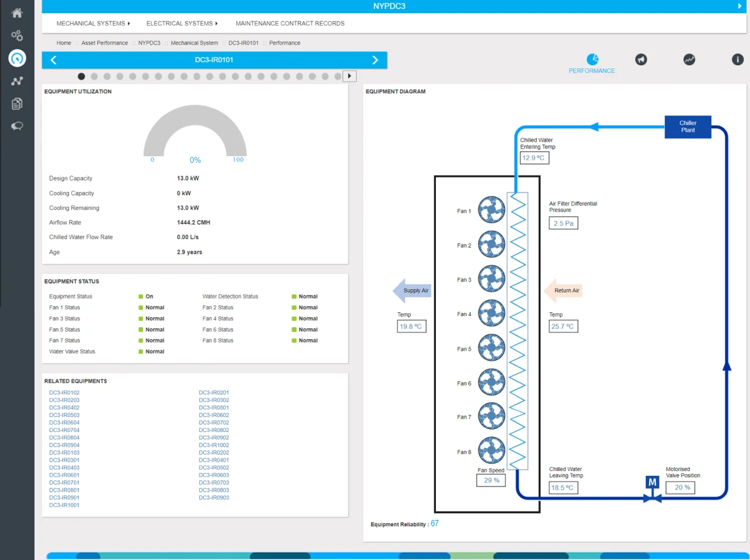The image size is (750, 560).
Task: Expand the Mechanical Systems menu
Action: click(x=93, y=23)
